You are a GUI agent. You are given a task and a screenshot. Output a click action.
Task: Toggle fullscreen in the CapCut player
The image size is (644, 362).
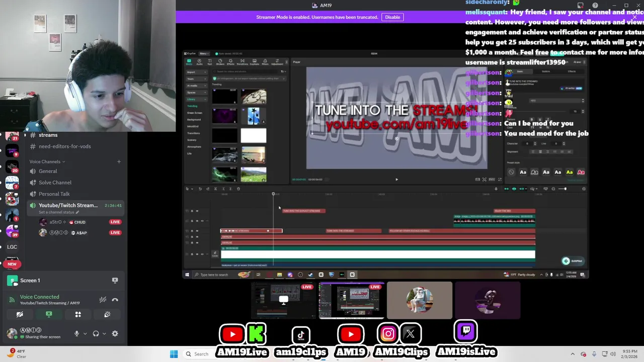click(x=500, y=179)
